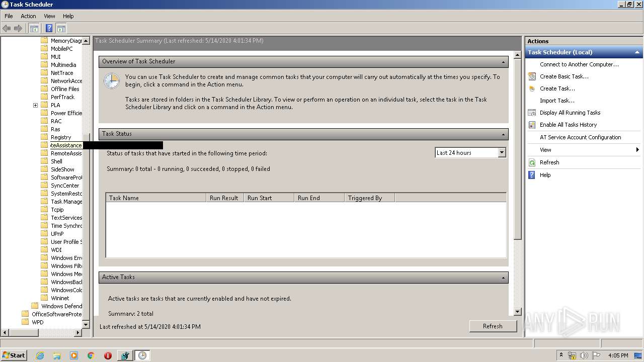The height and width of the screenshot is (362, 644).
Task: Click the blue Help toolbar icon
Action: 49,28
